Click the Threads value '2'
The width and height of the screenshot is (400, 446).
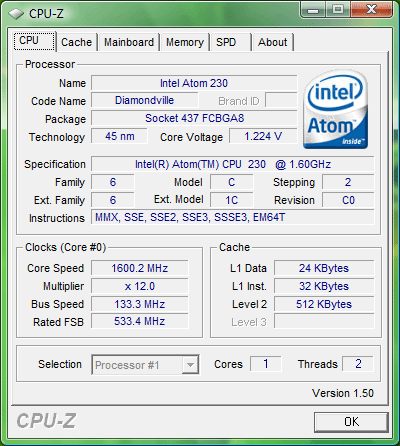(x=358, y=364)
